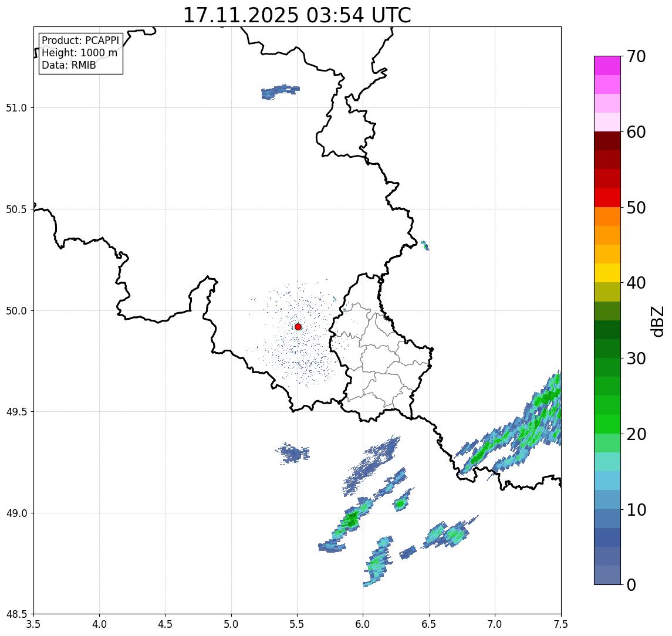This screenshot has height=636, width=672.
Task: Click the longitude axis label 5.0
Action: point(231,624)
